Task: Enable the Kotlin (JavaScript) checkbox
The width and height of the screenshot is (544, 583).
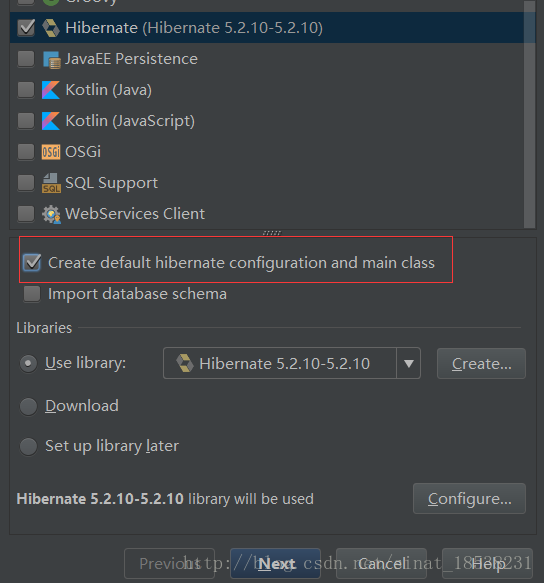Action: (26, 120)
